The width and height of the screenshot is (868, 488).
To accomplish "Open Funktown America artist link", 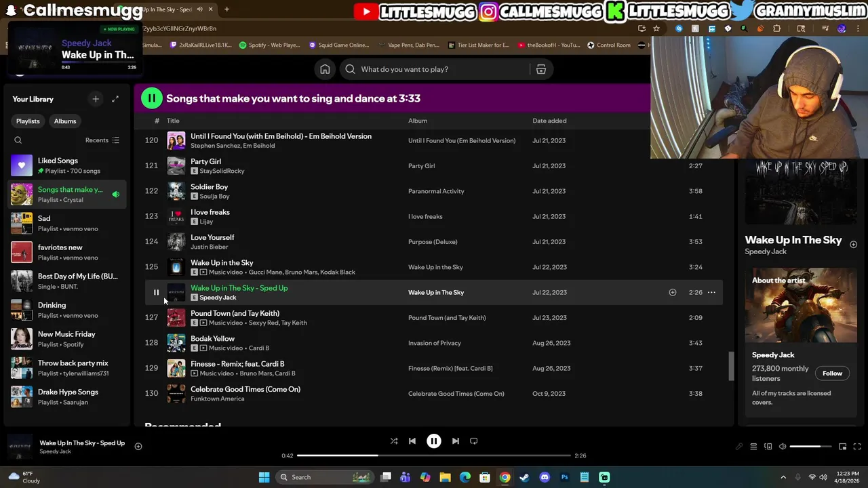I will (218, 399).
